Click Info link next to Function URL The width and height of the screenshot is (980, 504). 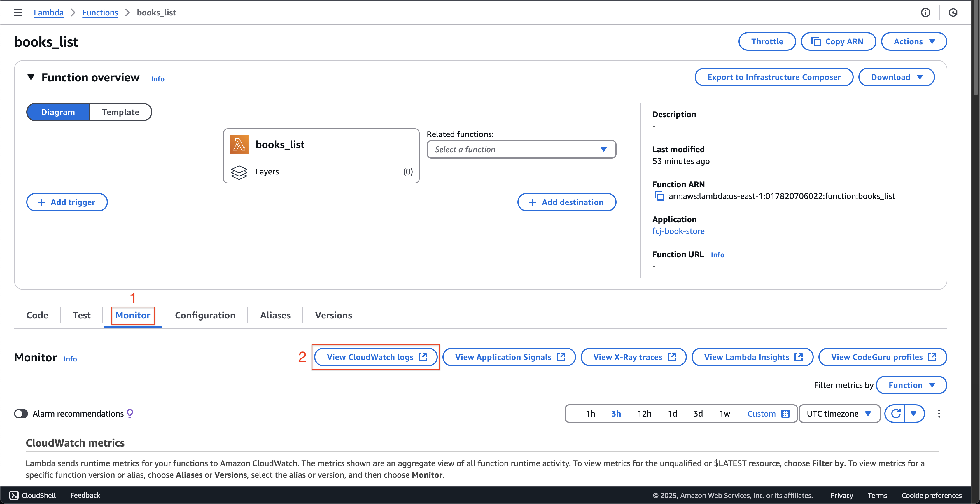coord(717,255)
